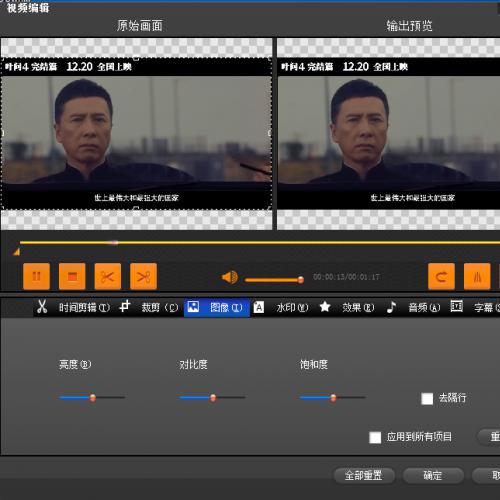Click the 输出预览 heading
Viewport: 500px width, 500px height.
(409, 26)
